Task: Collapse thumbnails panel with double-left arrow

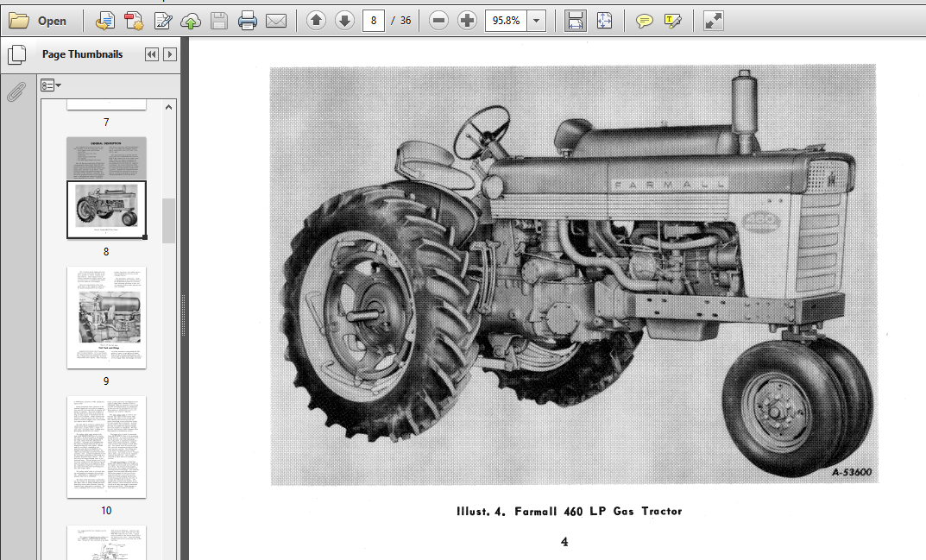Action: (152, 54)
